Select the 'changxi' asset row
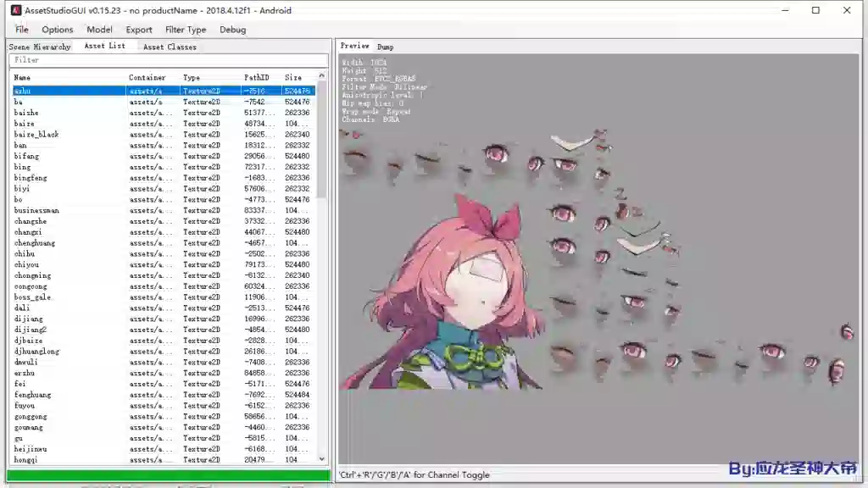The width and height of the screenshot is (868, 488). click(164, 232)
